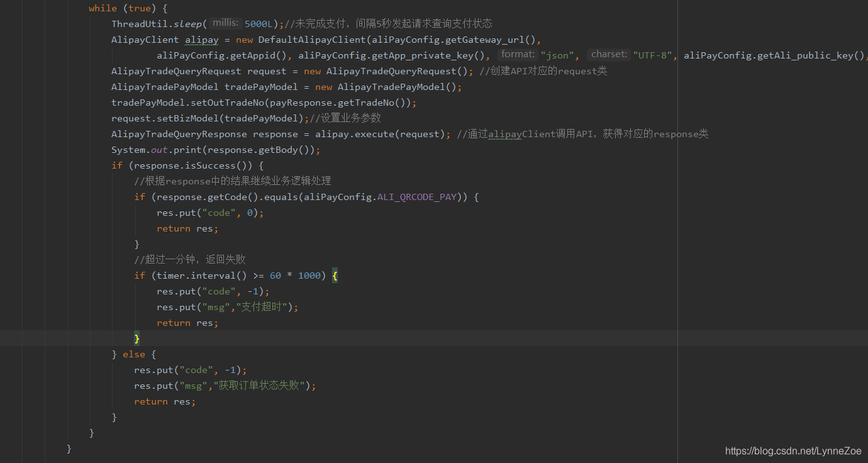This screenshot has width=868, height=463.
Task: Click aliPayConfig.getAppid() argument
Action: click(x=222, y=55)
